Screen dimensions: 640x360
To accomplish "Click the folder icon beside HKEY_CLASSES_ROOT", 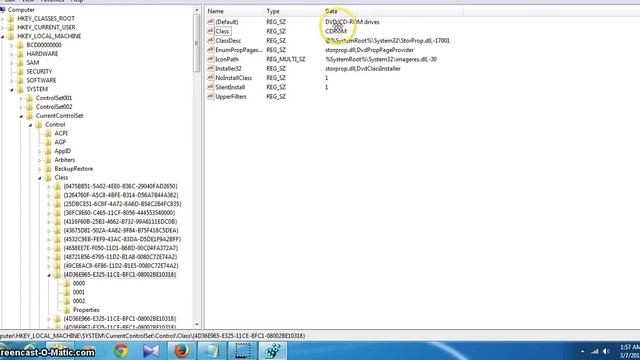I will 11,18.
